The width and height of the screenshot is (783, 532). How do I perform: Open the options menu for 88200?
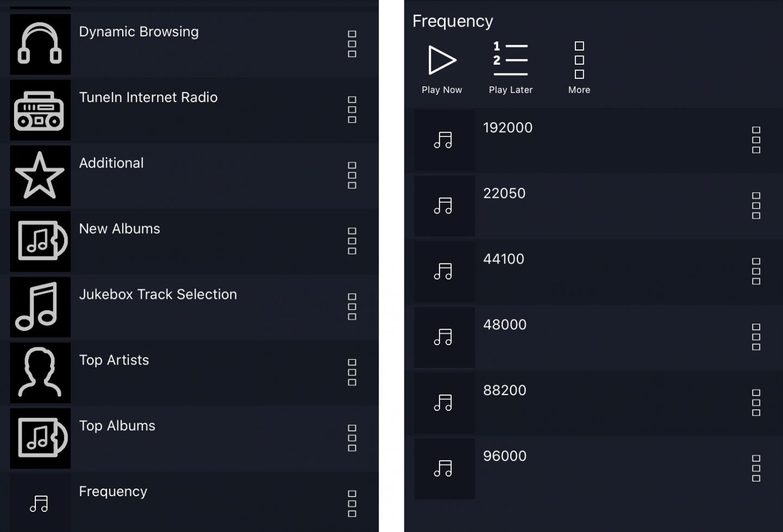tap(756, 403)
